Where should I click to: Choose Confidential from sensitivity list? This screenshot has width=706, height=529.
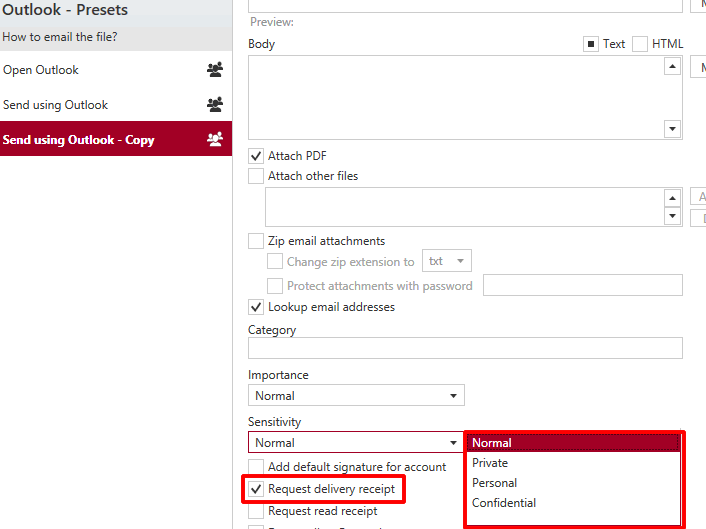[x=504, y=503]
